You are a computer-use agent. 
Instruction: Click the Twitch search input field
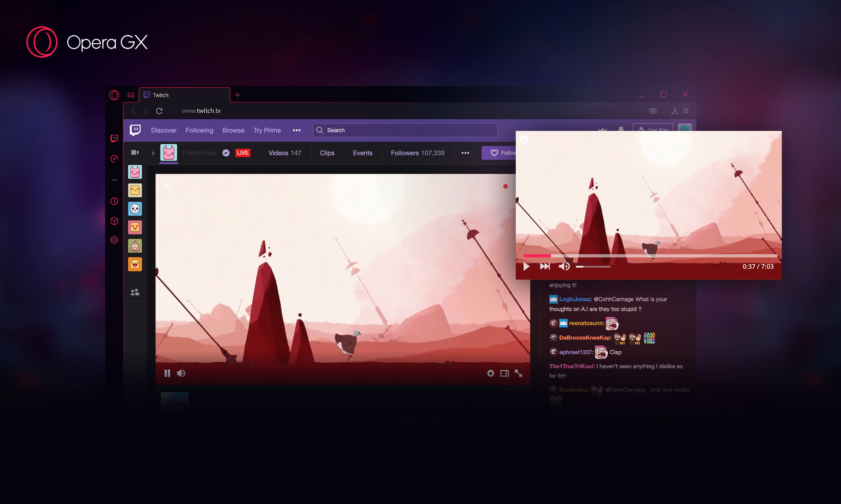click(x=405, y=130)
